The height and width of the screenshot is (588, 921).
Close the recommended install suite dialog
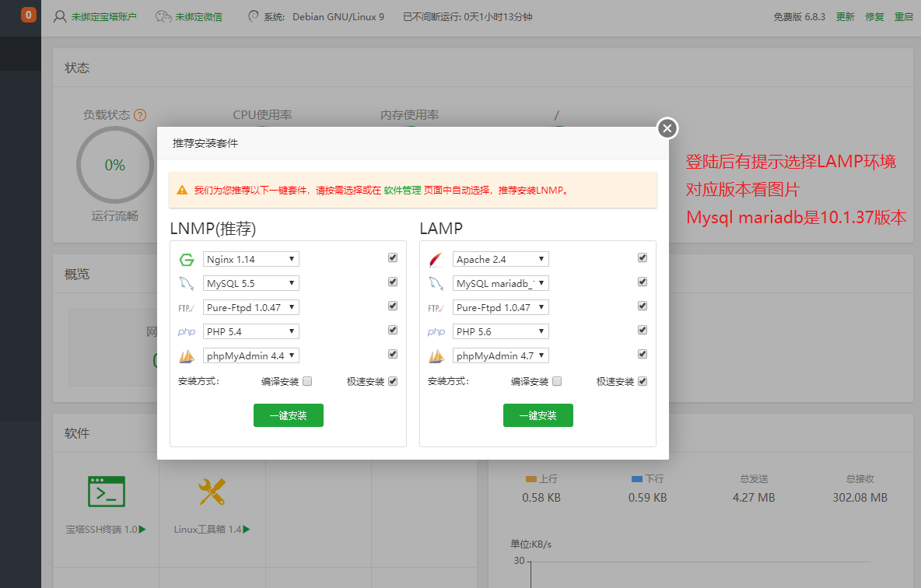667,128
